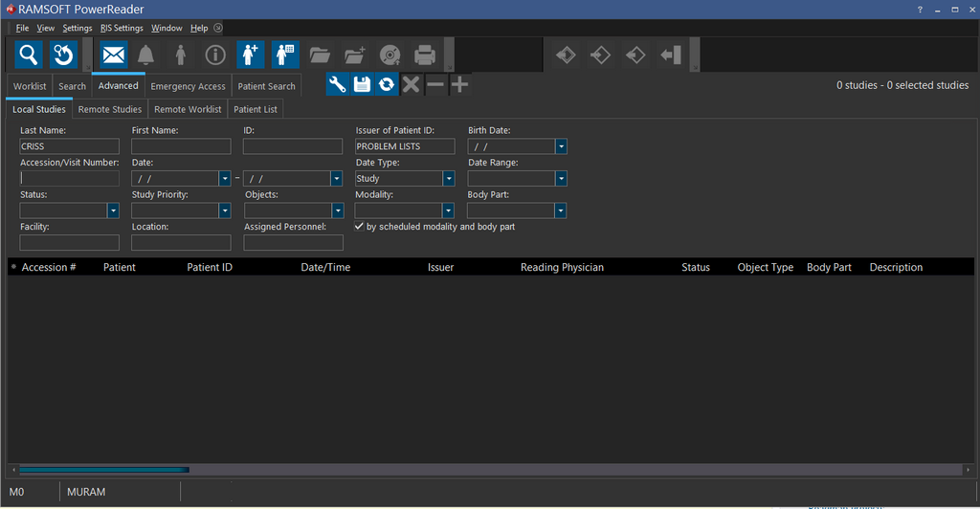Click the First Name input field

181,146
